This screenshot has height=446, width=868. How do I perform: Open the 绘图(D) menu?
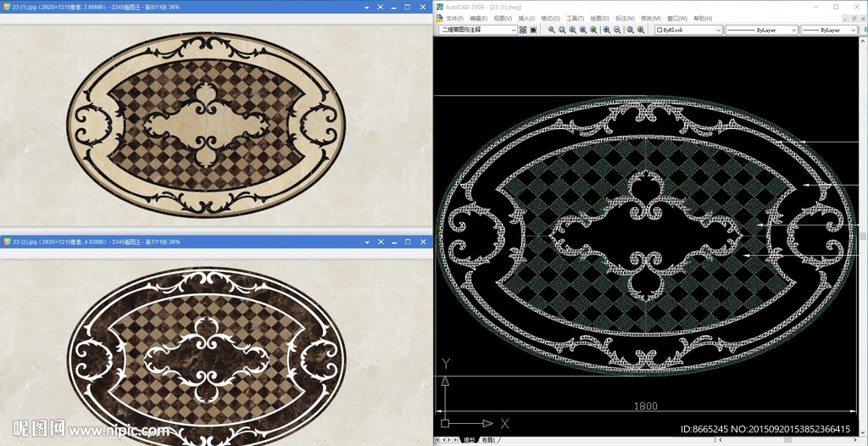tap(599, 19)
